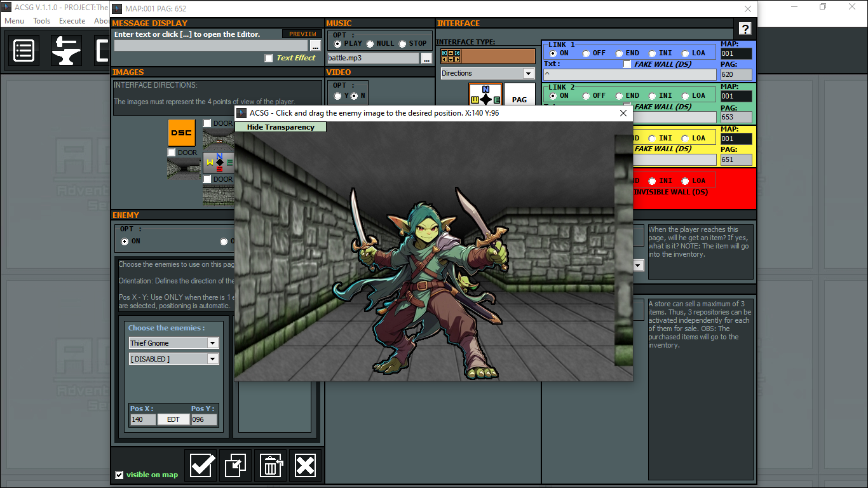Click the anvil and hammer toolbar icon

click(x=66, y=51)
